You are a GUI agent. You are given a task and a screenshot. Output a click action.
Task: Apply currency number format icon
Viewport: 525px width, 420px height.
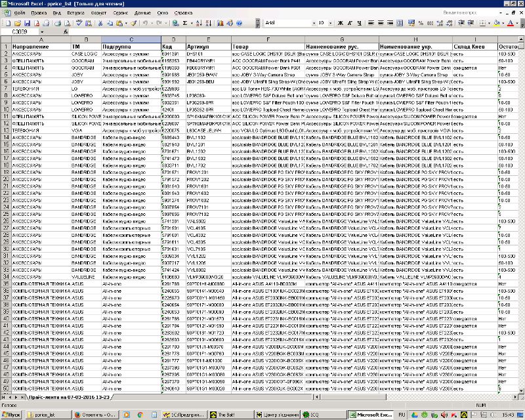[411, 23]
